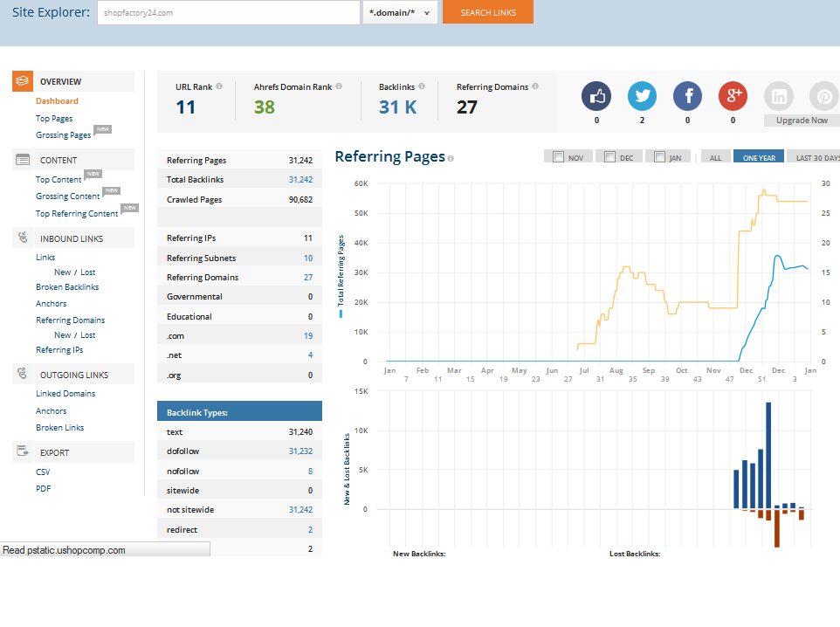The image size is (840, 627).
Task: Click the info icon beside Referring Domains metric
Action: click(535, 86)
